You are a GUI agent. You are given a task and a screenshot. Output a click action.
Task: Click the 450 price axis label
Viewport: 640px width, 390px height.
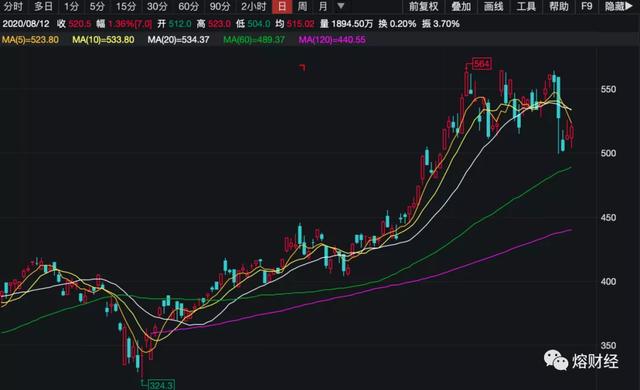coord(608,217)
